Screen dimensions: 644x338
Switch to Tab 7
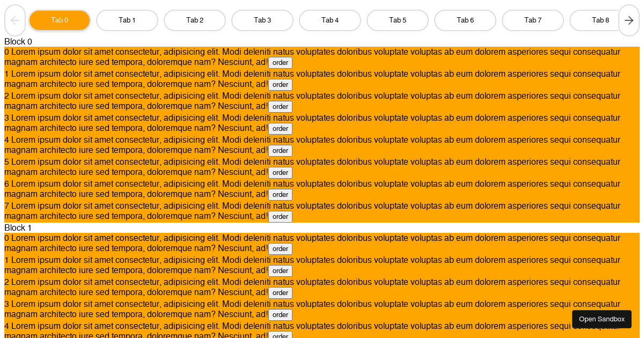click(533, 20)
